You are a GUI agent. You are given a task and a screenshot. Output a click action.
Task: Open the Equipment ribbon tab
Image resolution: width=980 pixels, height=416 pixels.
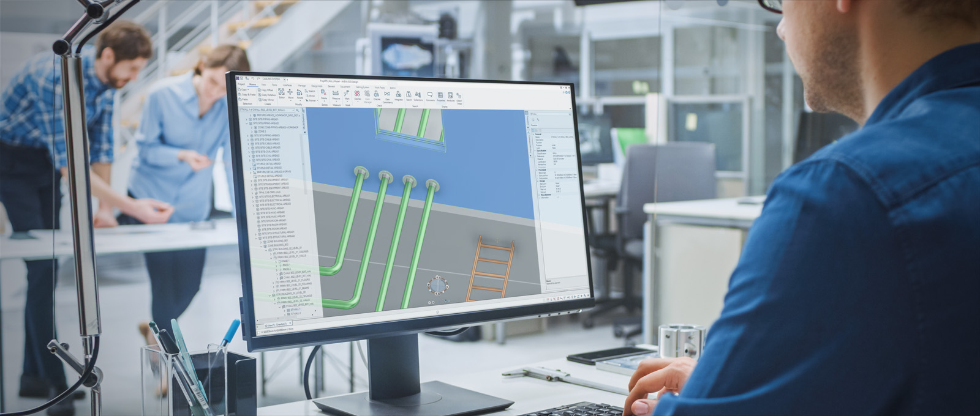click(345, 86)
